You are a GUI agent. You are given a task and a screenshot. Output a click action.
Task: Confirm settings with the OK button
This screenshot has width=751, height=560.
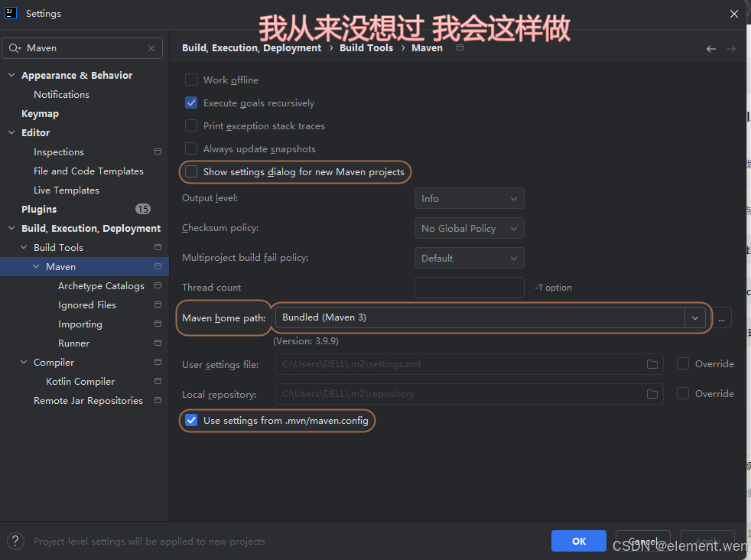(578, 541)
